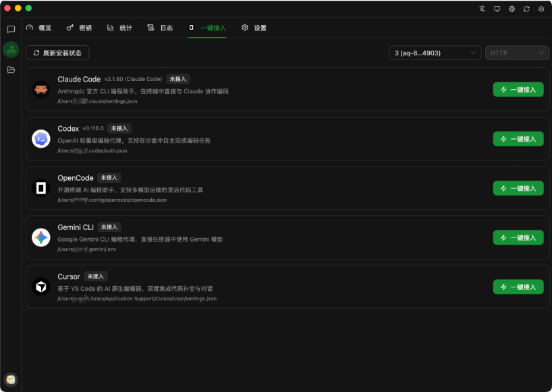
Task: Switch to the 日志 tab
Action: click(162, 28)
